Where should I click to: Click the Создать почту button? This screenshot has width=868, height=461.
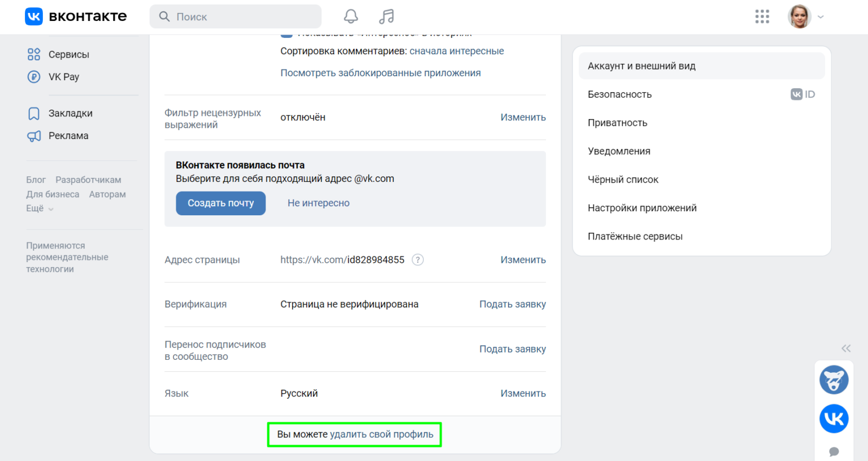220,203
